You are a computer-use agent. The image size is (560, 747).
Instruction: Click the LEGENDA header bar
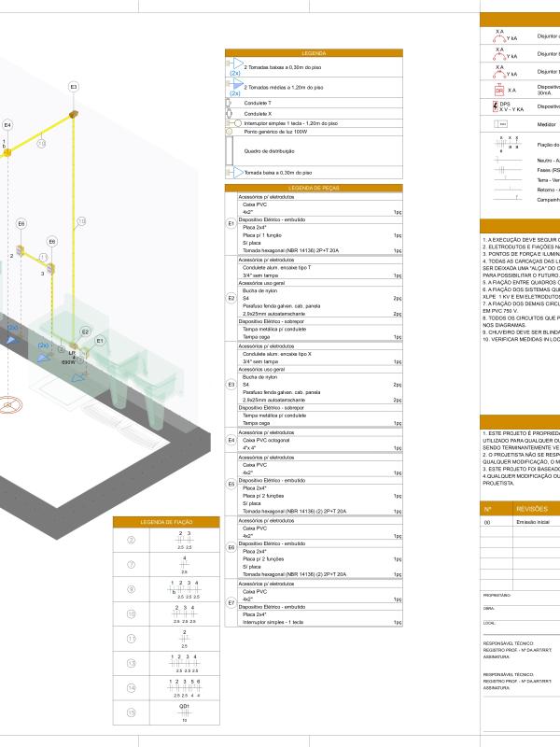(314, 53)
